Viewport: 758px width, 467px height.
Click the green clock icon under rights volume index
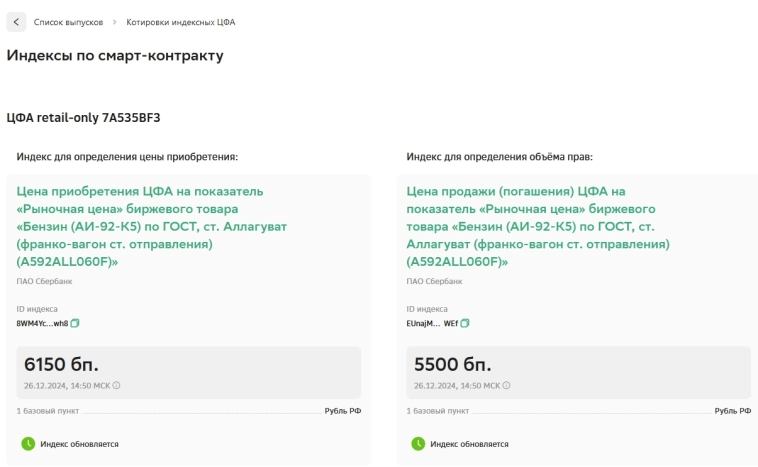coord(418,444)
